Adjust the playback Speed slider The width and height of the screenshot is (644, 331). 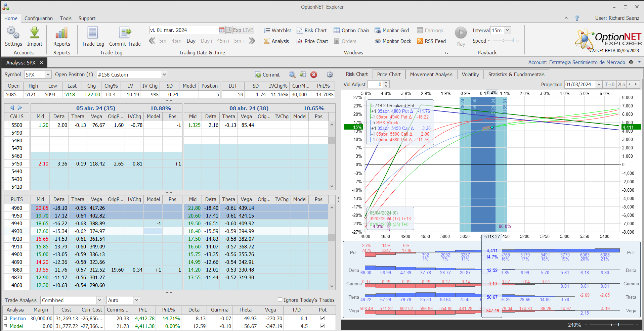[x=503, y=41]
